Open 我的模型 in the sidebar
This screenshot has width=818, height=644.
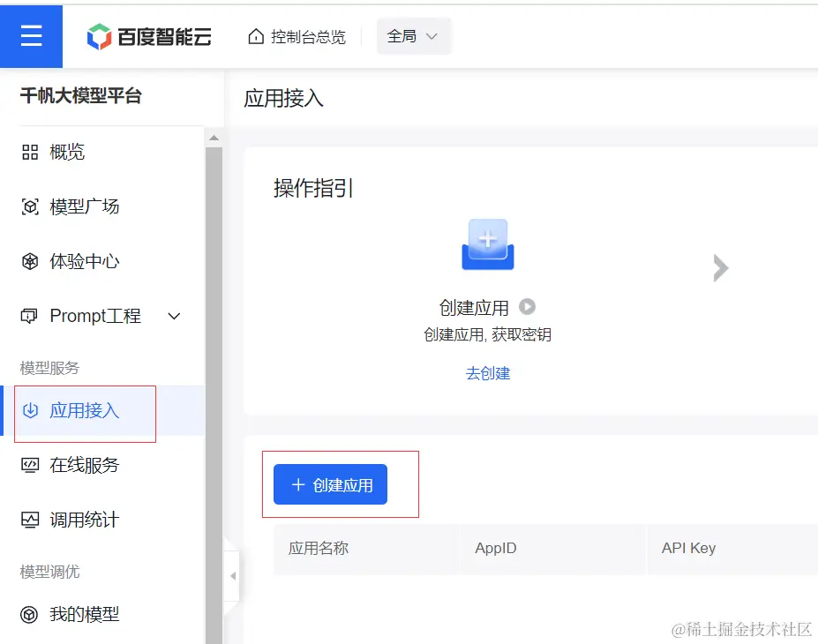click(85, 614)
